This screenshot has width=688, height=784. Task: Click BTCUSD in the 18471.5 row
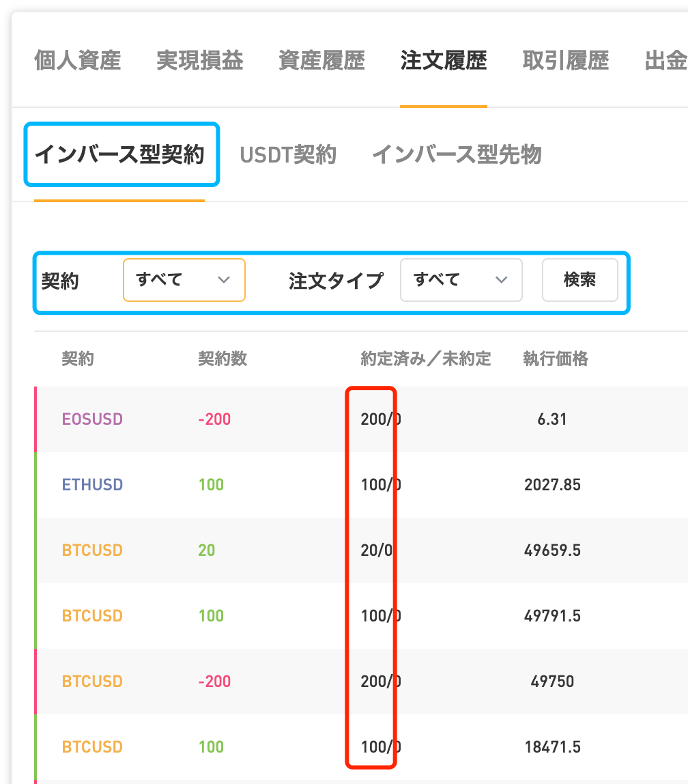92,747
